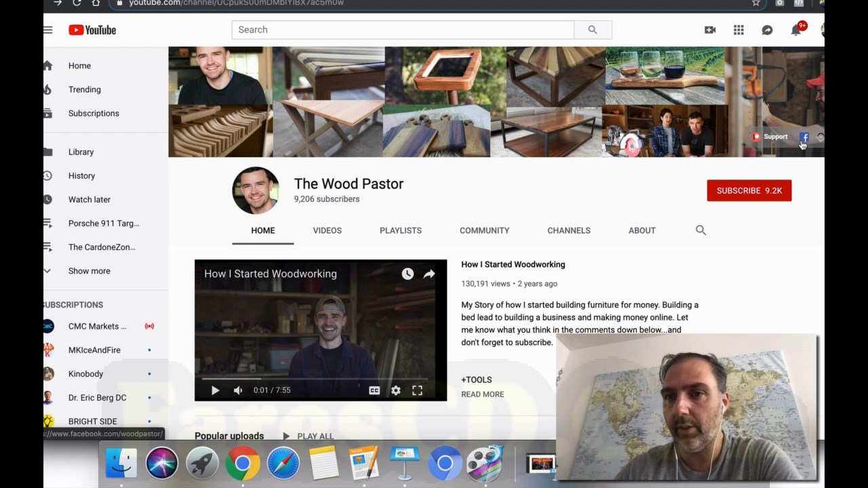Open the Facebook link on the banner
The height and width of the screenshot is (488, 868).
804,137
